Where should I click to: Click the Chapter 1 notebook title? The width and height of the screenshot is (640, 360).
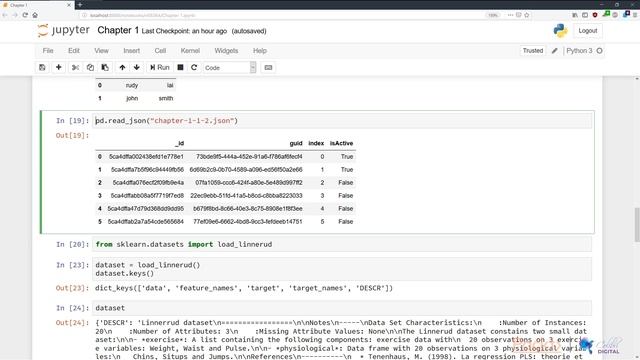[118, 31]
